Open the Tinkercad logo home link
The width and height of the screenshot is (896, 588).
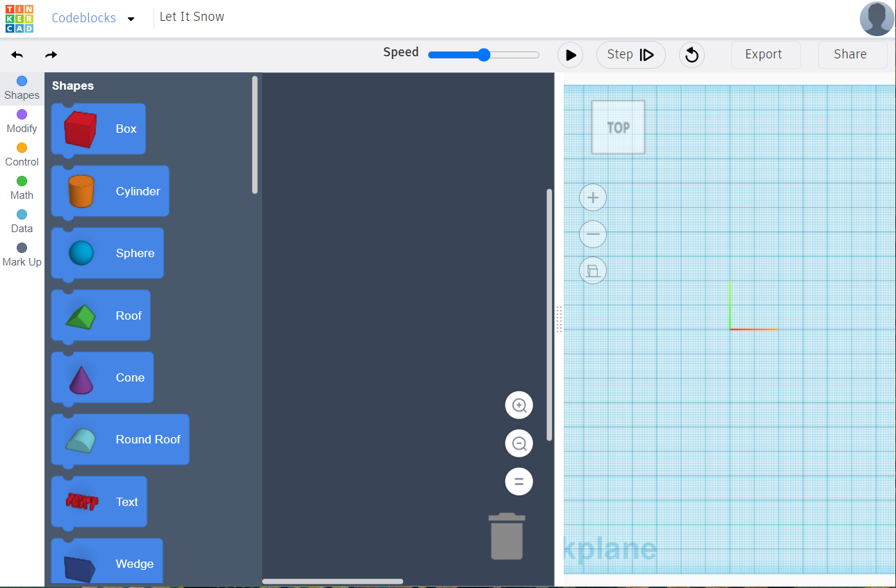[19, 19]
